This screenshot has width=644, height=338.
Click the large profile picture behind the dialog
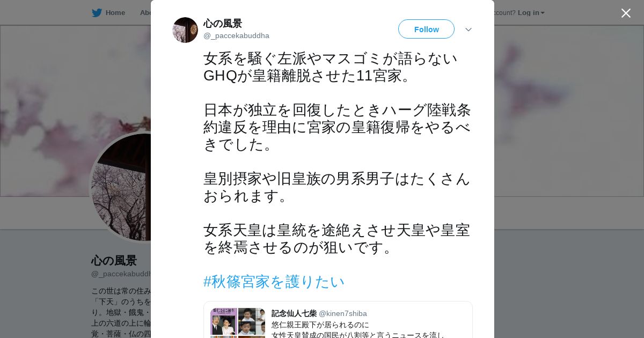click(x=121, y=187)
